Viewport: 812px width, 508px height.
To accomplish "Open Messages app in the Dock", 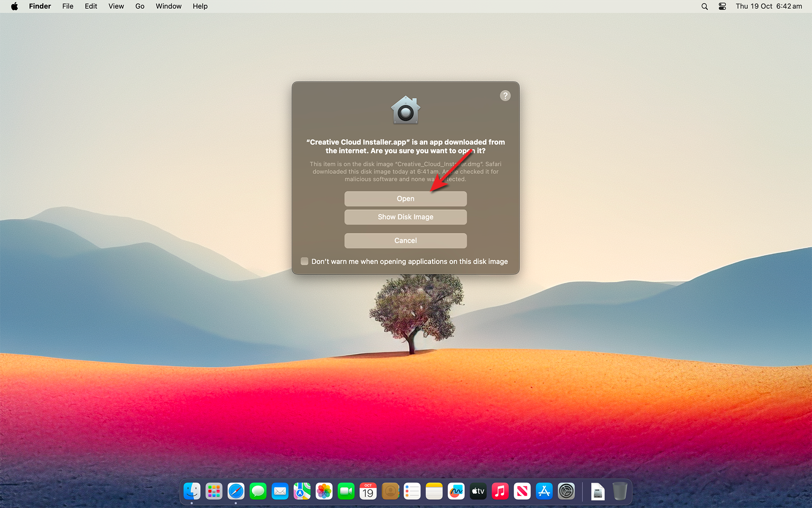I will click(258, 491).
